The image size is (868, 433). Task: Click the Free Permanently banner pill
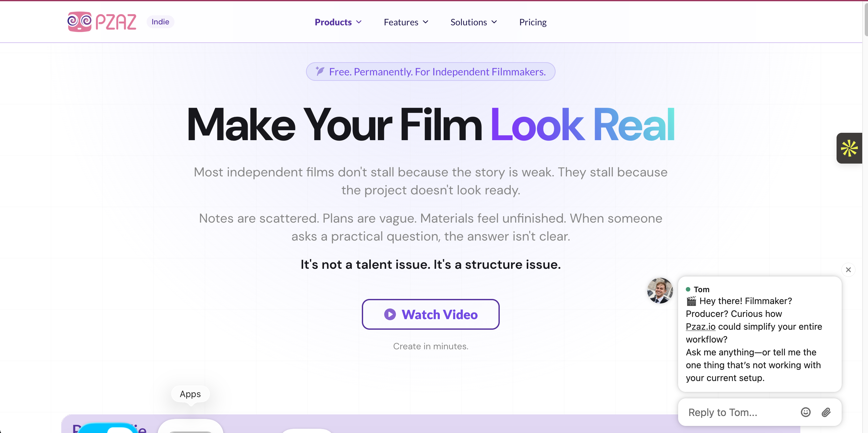(430, 72)
